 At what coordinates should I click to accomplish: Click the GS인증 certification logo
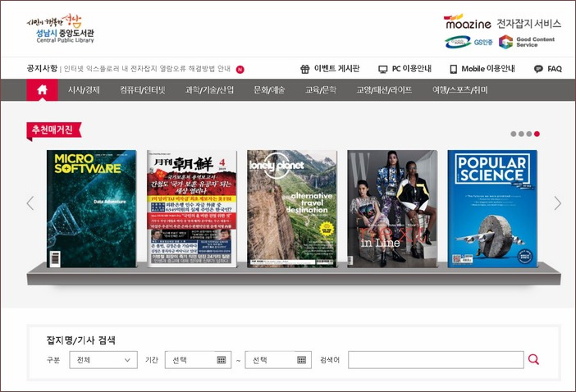(469, 42)
